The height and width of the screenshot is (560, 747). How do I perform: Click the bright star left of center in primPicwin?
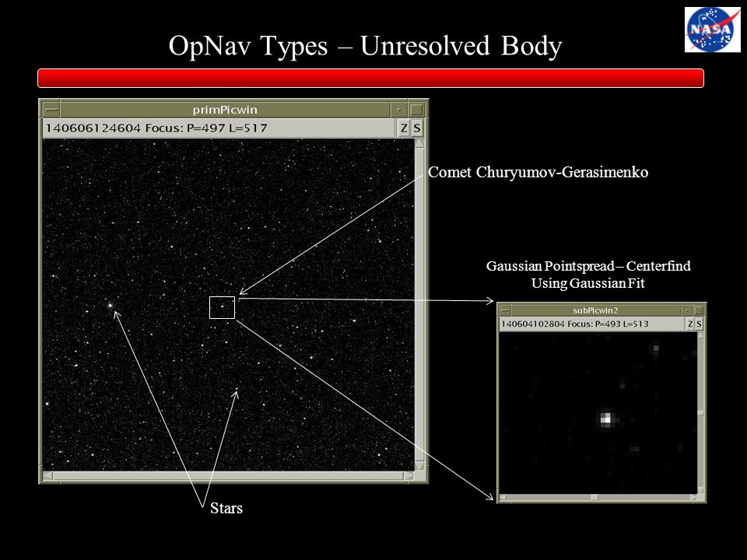[x=110, y=305]
